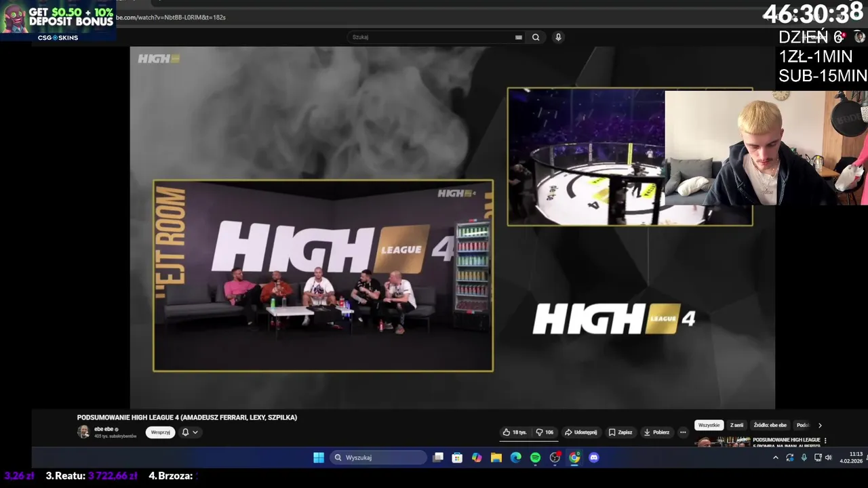This screenshot has height=488, width=868.
Task: Select the Z serii filter chip
Action: [x=736, y=425]
